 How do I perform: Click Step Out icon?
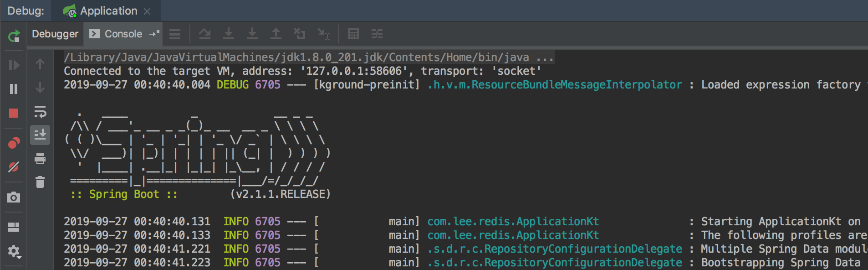[x=276, y=34]
